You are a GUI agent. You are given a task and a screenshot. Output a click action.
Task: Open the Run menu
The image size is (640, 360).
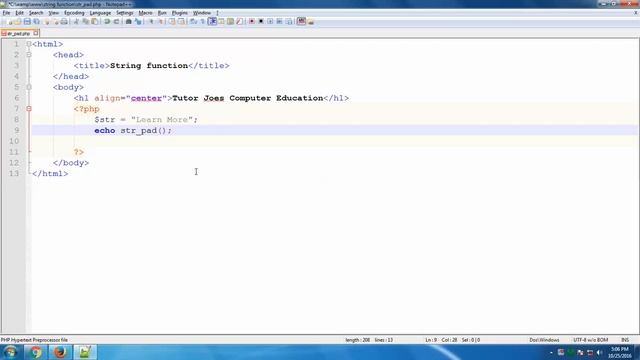coord(162,13)
